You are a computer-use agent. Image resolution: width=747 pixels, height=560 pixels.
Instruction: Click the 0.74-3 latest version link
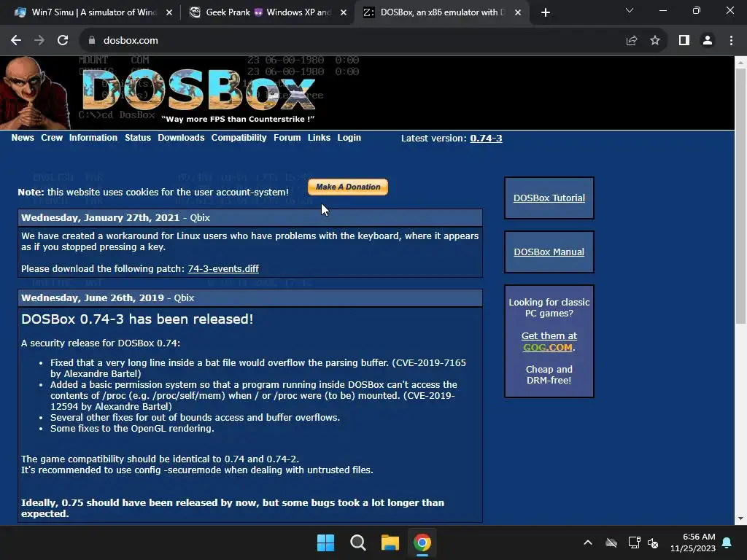(x=486, y=138)
